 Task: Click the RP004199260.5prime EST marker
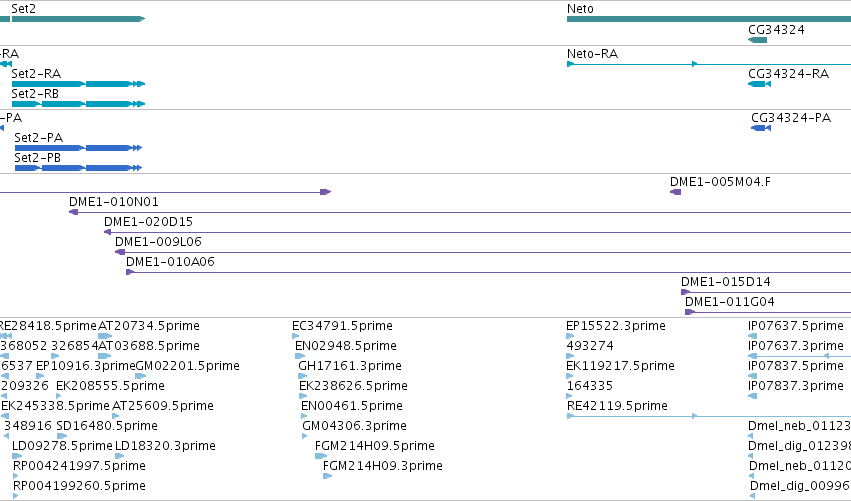[x=16, y=496]
